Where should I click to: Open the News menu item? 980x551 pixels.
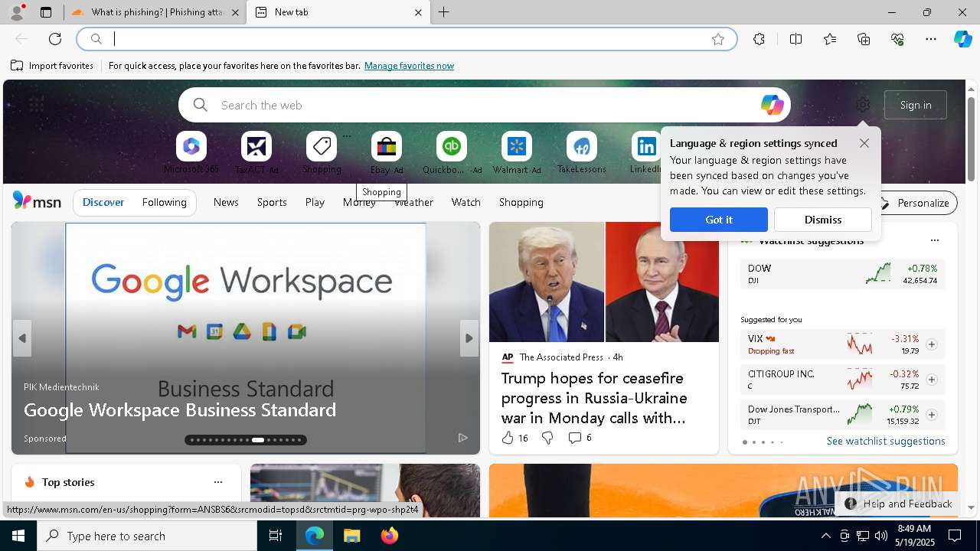[226, 202]
